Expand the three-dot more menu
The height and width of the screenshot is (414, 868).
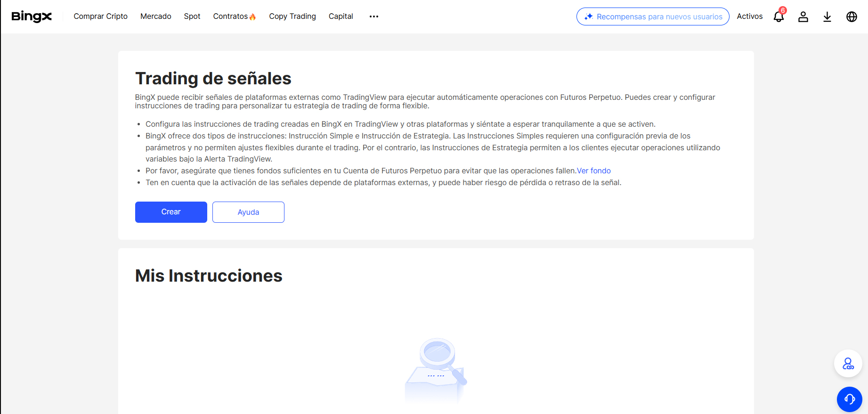click(x=374, y=16)
